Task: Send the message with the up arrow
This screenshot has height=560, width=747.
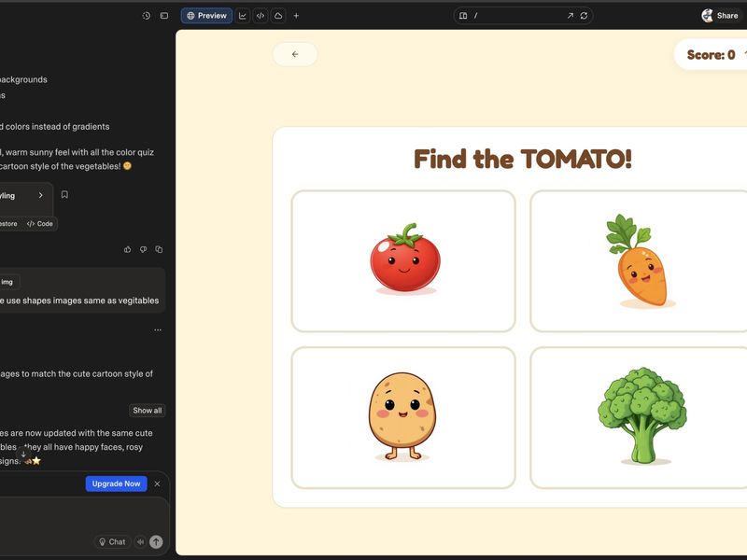Action: [x=156, y=542]
